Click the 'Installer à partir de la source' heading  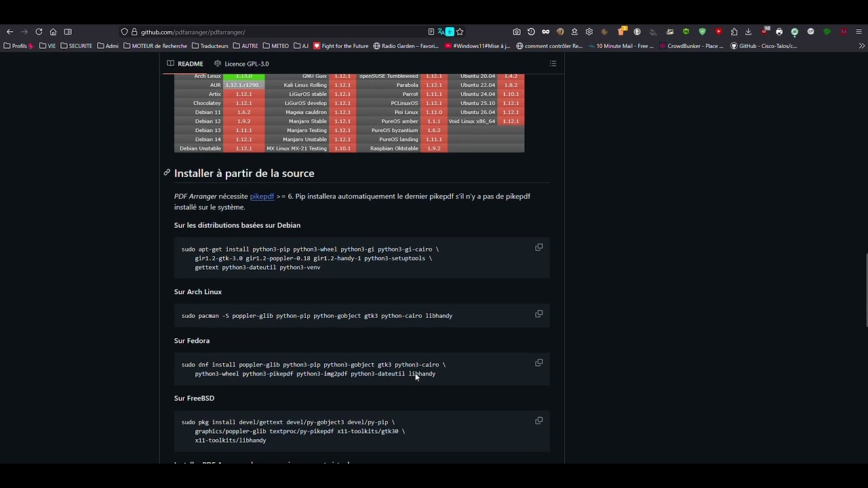point(244,174)
